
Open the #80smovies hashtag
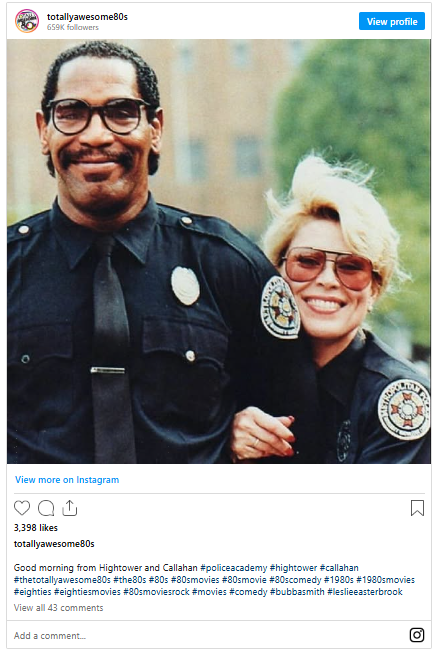(195, 580)
